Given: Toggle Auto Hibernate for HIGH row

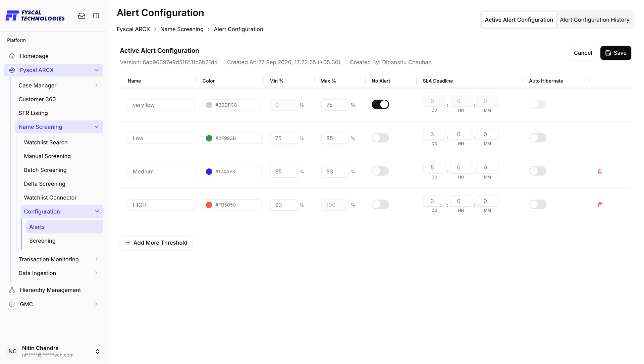Looking at the screenshot, I should coord(538,204).
